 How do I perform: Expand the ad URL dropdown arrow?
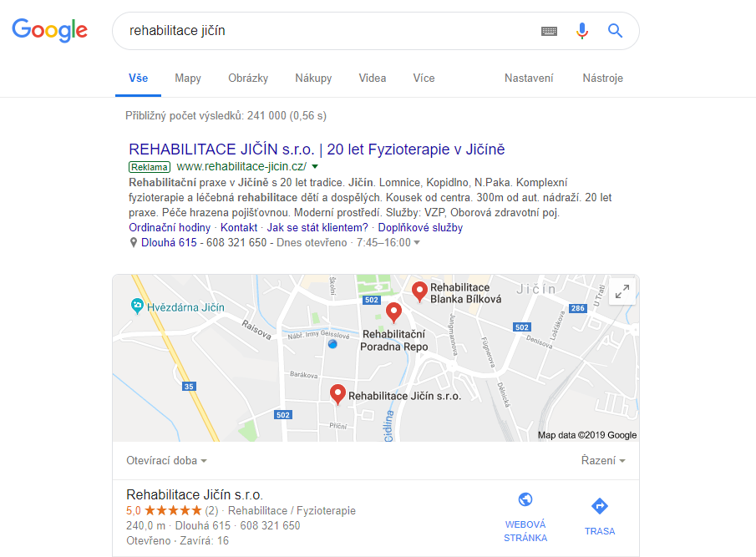pyautogui.click(x=315, y=167)
